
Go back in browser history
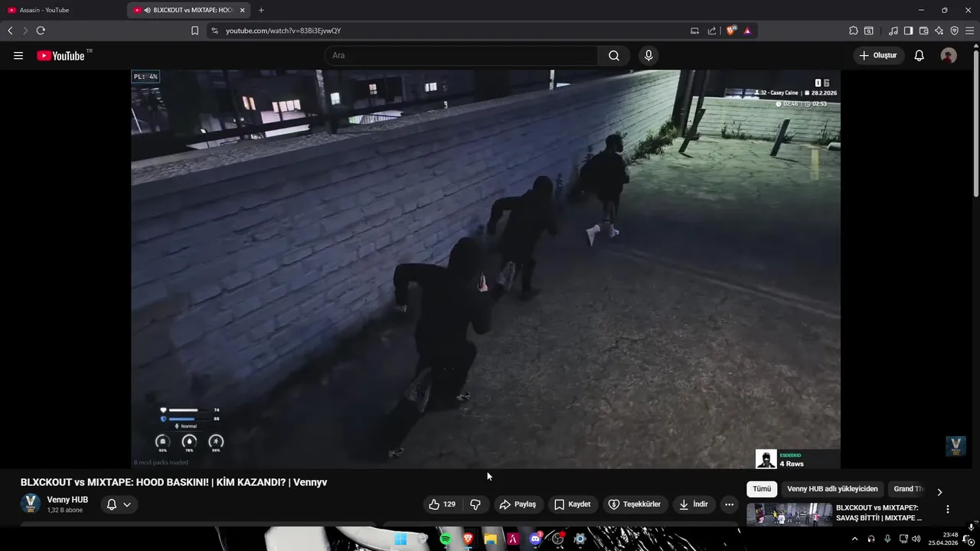pos(10,31)
